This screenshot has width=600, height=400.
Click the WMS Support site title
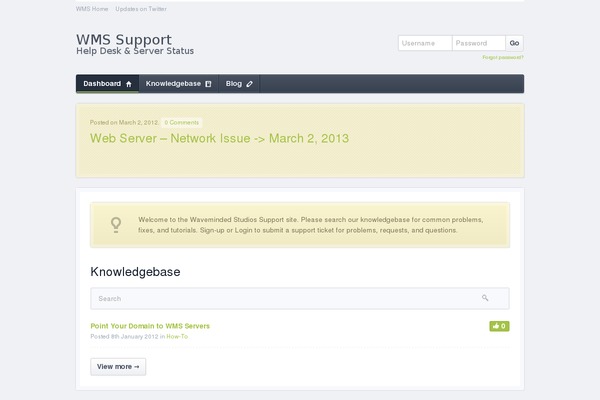124,39
